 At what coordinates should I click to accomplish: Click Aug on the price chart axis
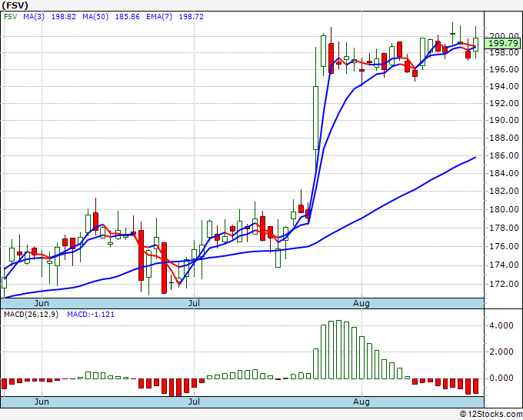361,303
